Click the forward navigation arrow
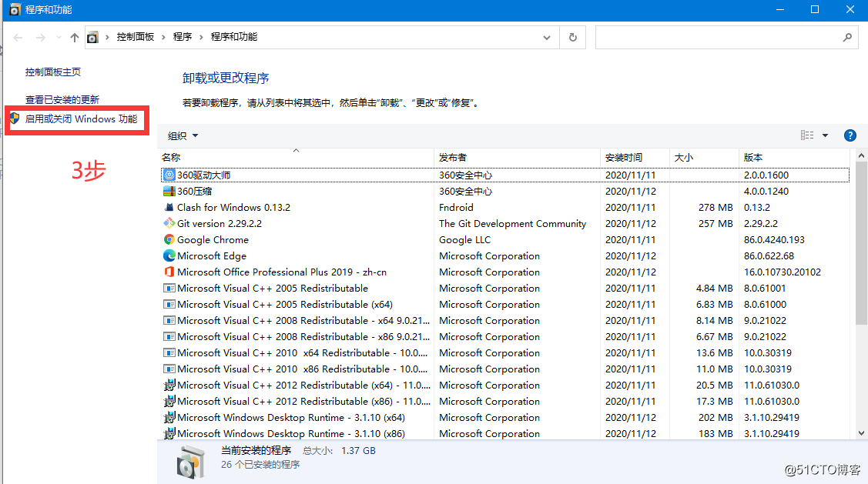Image resolution: width=868 pixels, height=484 pixels. (40, 37)
